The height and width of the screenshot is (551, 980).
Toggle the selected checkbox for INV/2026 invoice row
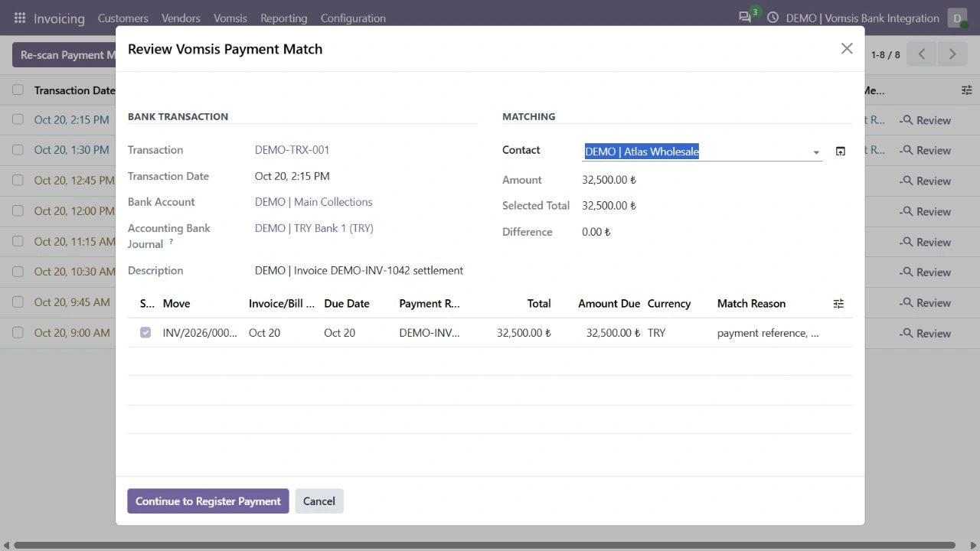click(x=145, y=333)
